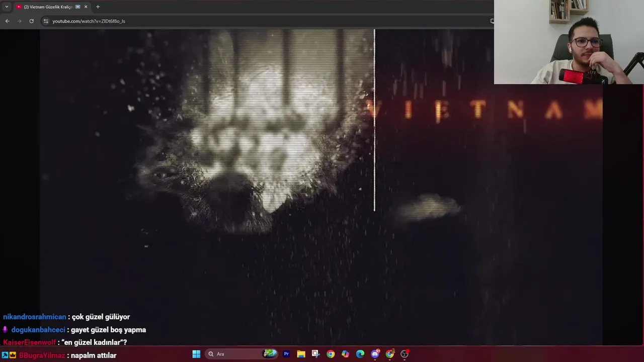Click chat message 'gayet güzel boş yapma'
The image size is (644, 362).
(x=109, y=330)
